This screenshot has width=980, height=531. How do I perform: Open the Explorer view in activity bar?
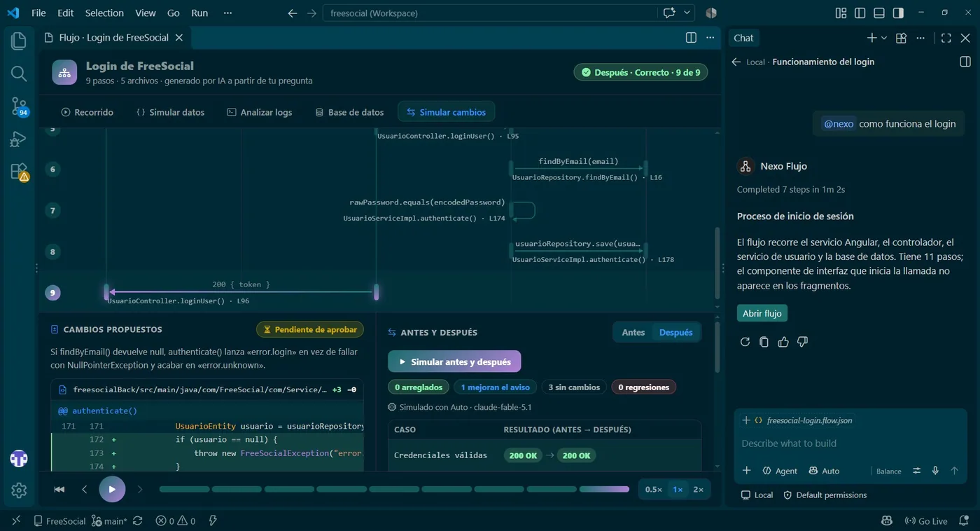(19, 41)
